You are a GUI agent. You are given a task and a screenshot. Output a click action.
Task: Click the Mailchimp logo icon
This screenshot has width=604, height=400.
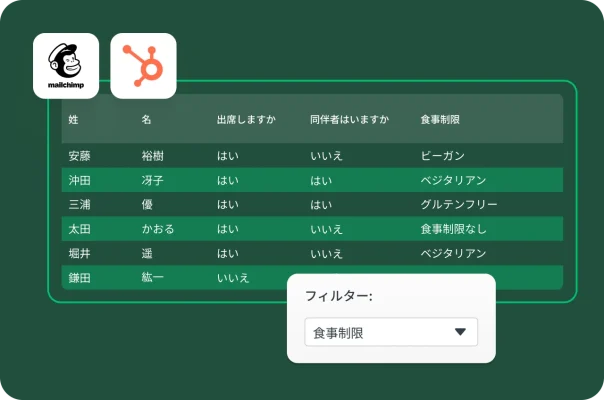(66, 66)
